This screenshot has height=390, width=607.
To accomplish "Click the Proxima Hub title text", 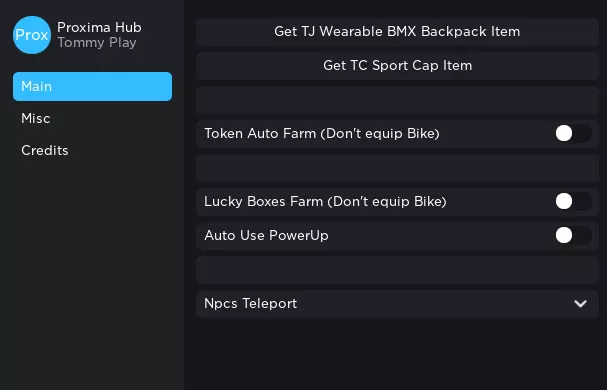I will 99,27.
